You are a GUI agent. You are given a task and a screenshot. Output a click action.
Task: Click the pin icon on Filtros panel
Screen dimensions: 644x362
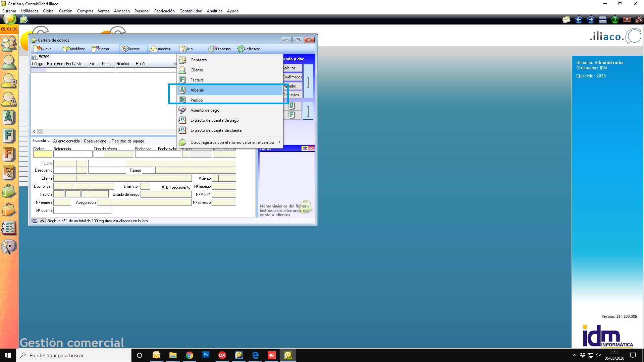click(x=305, y=148)
